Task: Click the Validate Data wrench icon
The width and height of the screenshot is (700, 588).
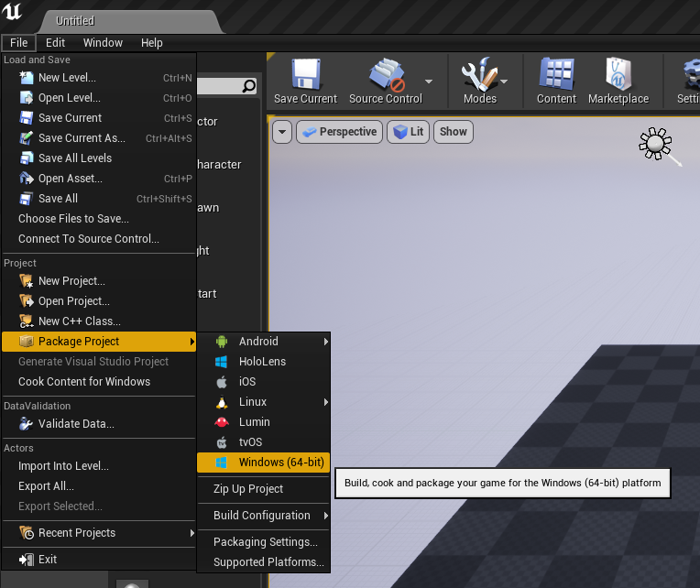Action: (27, 424)
